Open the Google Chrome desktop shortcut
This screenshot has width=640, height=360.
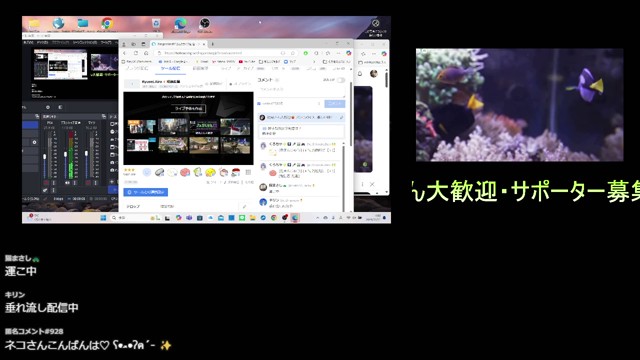click(x=107, y=24)
